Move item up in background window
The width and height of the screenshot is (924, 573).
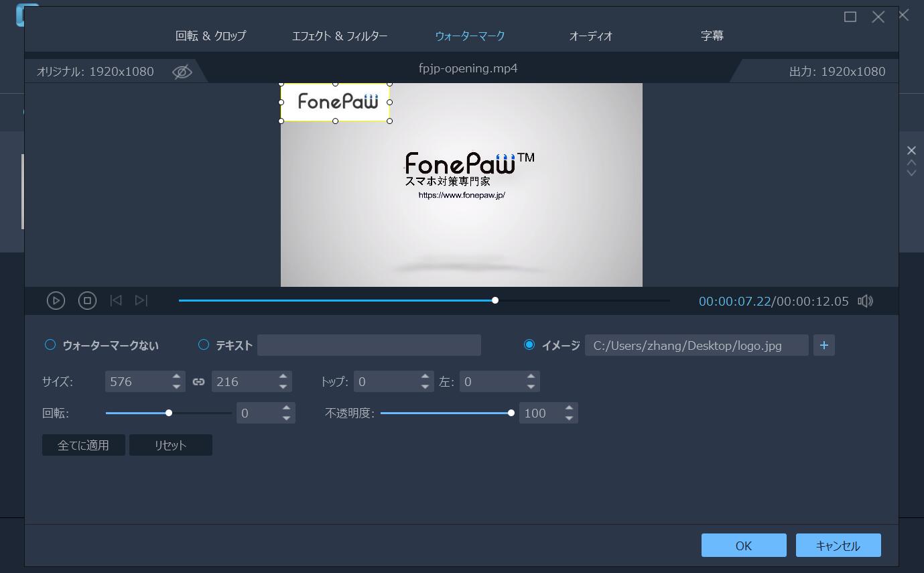click(911, 162)
